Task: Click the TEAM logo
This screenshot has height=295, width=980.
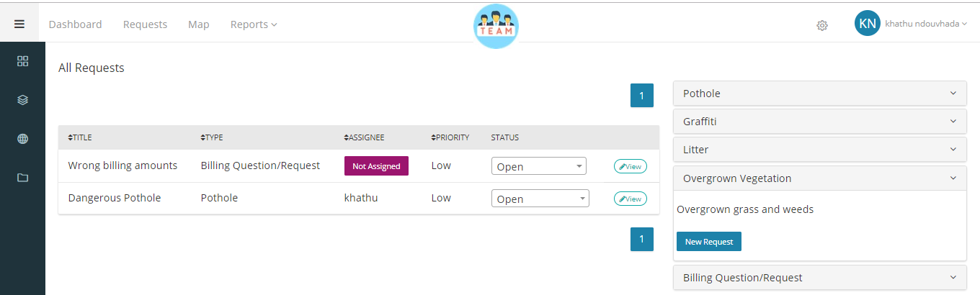Action: pyautogui.click(x=496, y=26)
